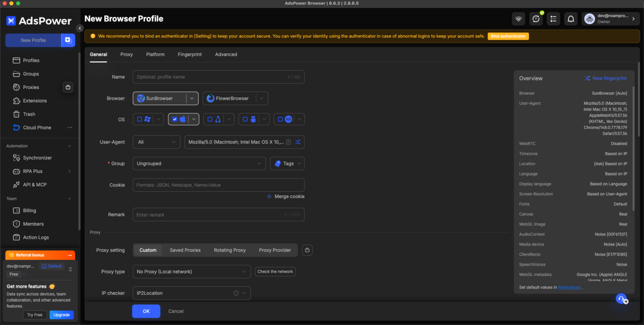Select Proxy Provider proxy setting
Image resolution: width=644 pixels, height=325 pixels.
pos(275,250)
